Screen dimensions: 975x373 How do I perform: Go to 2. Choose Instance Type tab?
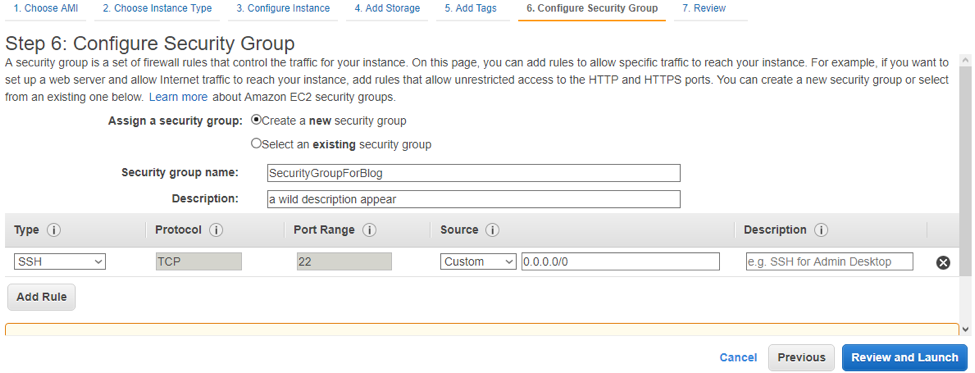tap(157, 9)
